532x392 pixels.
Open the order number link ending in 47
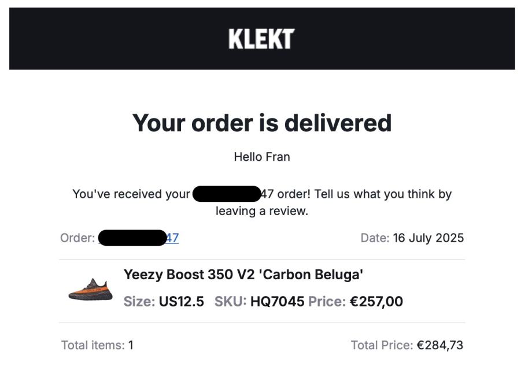tap(172, 238)
